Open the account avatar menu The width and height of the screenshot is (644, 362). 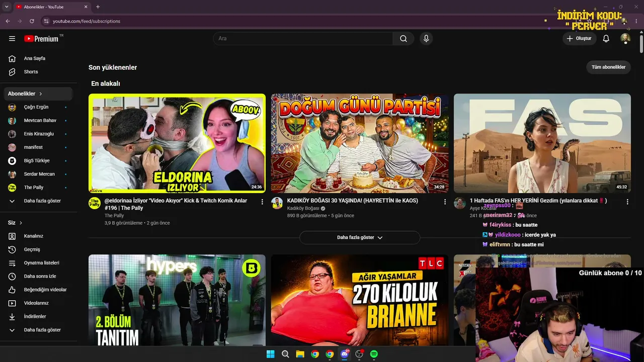click(625, 39)
